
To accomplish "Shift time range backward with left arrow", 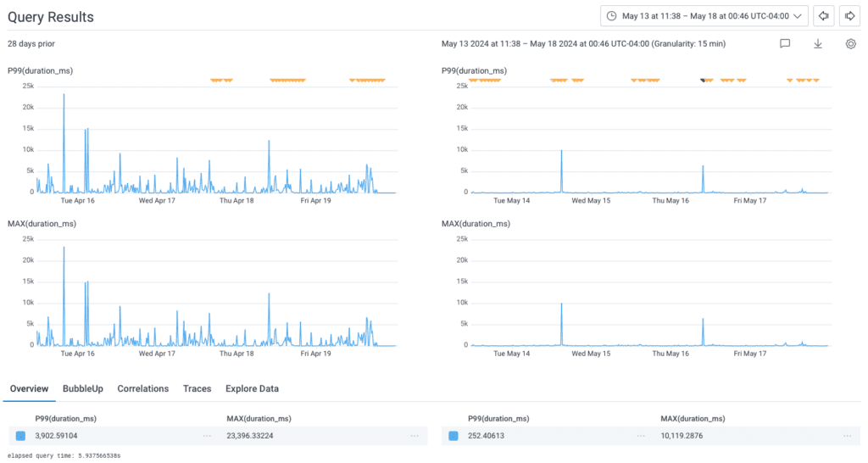I will (x=822, y=16).
